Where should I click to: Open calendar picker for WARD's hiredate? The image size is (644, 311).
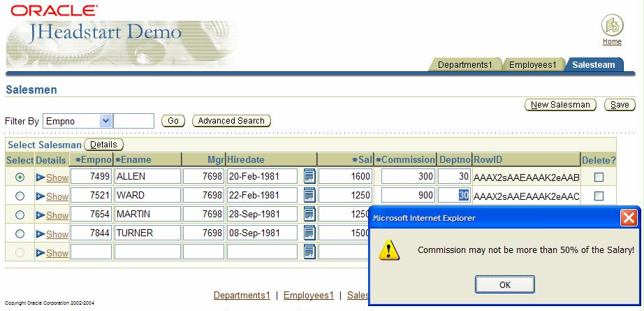point(309,195)
